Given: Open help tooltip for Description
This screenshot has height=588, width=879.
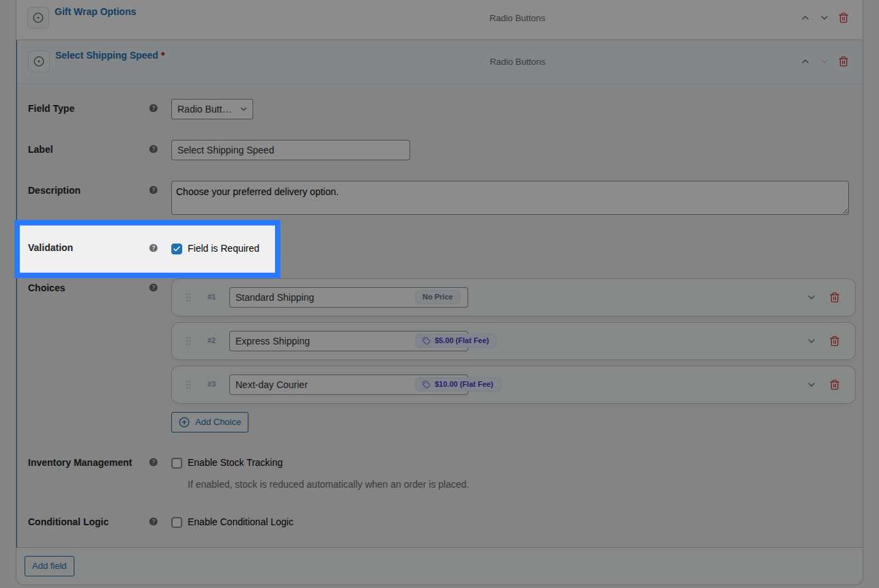Looking at the screenshot, I should (x=154, y=190).
